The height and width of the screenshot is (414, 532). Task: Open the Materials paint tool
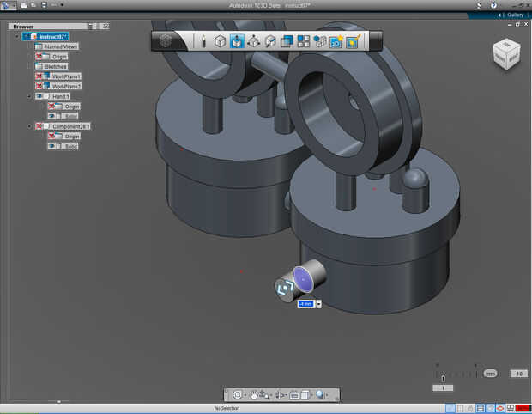click(x=354, y=41)
